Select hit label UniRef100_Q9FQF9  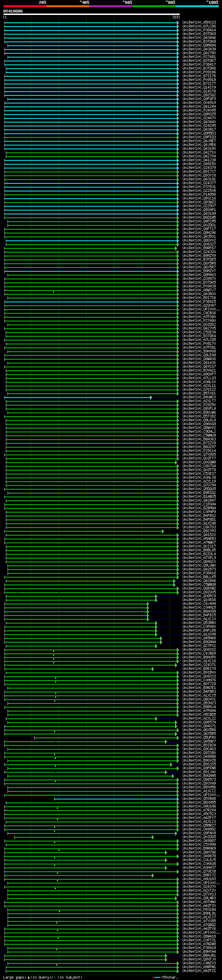click(199, 99)
